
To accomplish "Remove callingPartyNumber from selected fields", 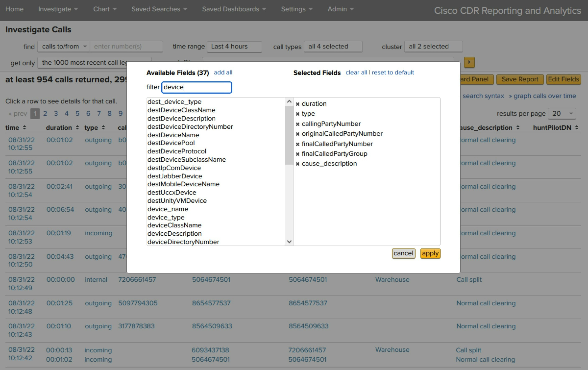I will (x=297, y=124).
